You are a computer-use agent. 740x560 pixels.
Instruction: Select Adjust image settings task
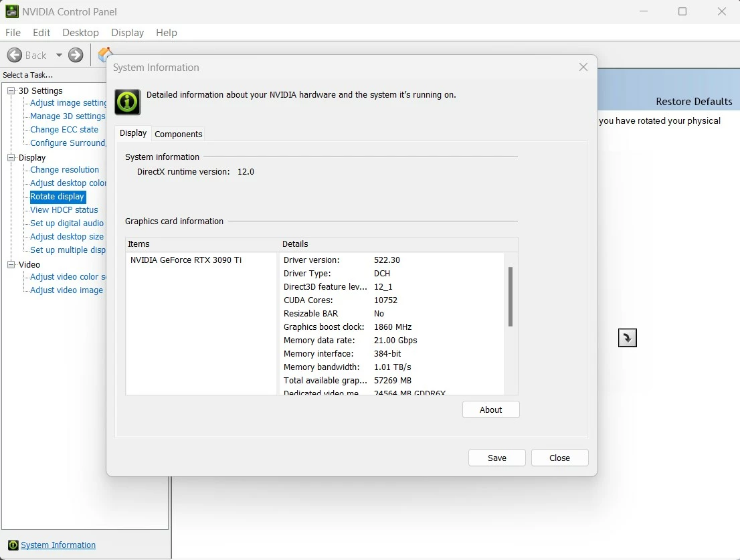click(x=68, y=103)
